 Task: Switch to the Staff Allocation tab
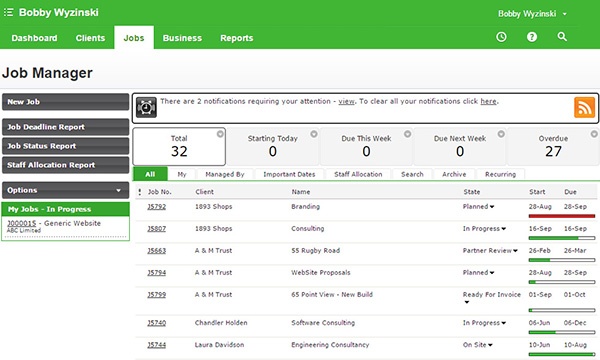(x=358, y=174)
